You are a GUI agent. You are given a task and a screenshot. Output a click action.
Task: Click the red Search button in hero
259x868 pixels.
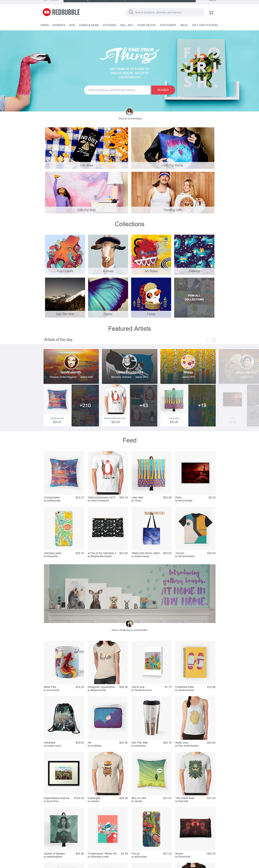tap(163, 90)
